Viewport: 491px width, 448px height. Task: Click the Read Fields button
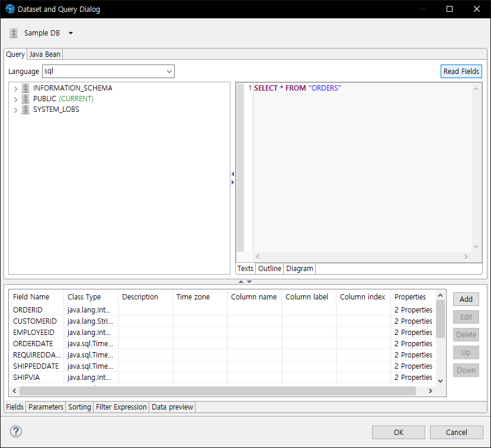[x=461, y=72]
